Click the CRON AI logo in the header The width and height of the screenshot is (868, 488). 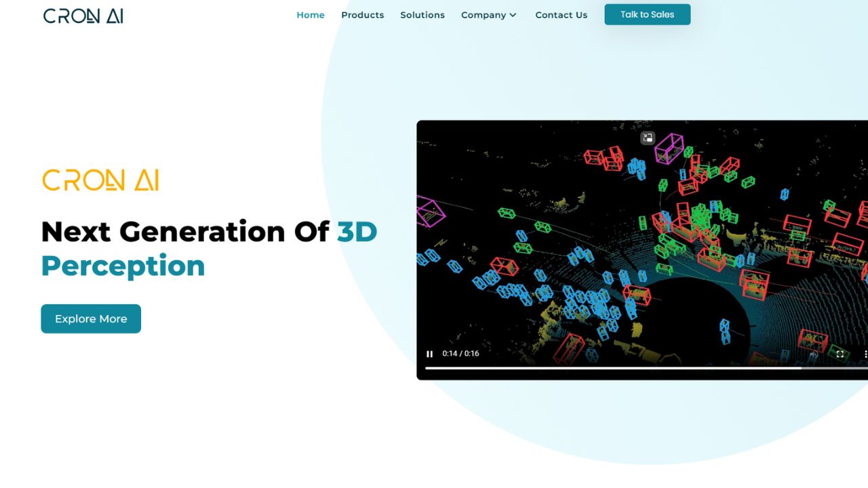click(83, 16)
